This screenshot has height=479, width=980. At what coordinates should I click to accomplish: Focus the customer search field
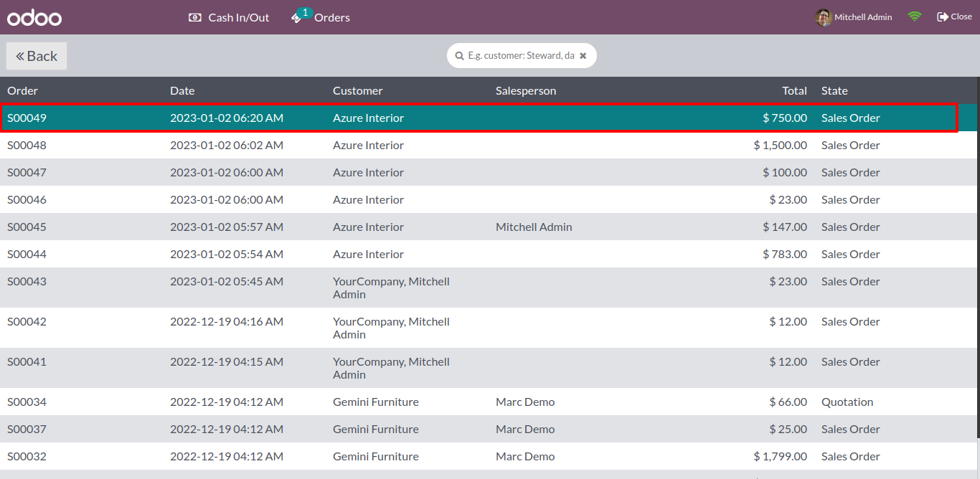point(522,55)
